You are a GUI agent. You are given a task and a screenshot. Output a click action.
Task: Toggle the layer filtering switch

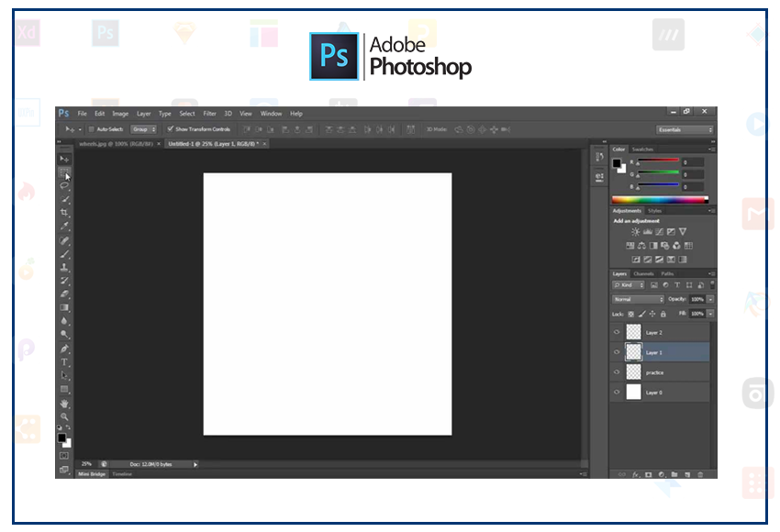coord(712,285)
